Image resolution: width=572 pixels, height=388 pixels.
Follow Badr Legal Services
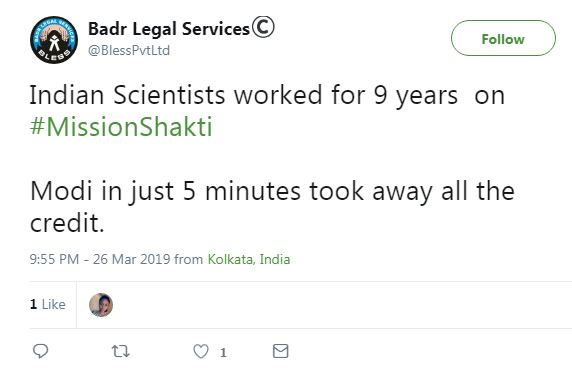[x=503, y=38]
